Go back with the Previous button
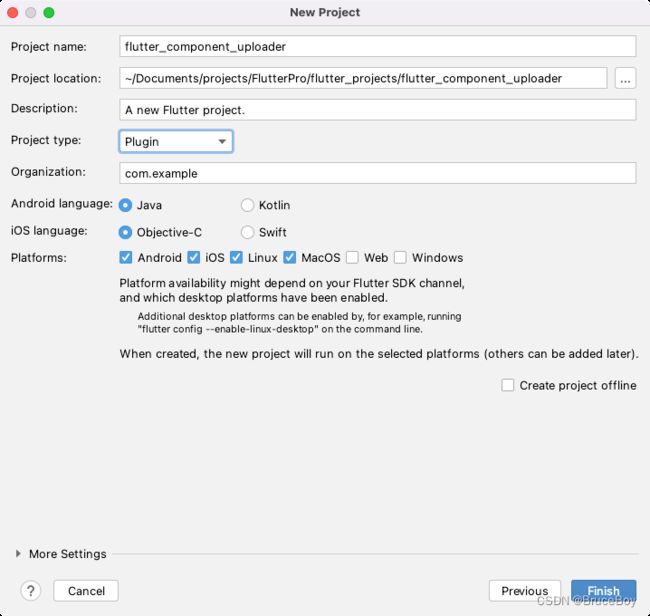Screen dimensions: 650x616 (x=525, y=591)
